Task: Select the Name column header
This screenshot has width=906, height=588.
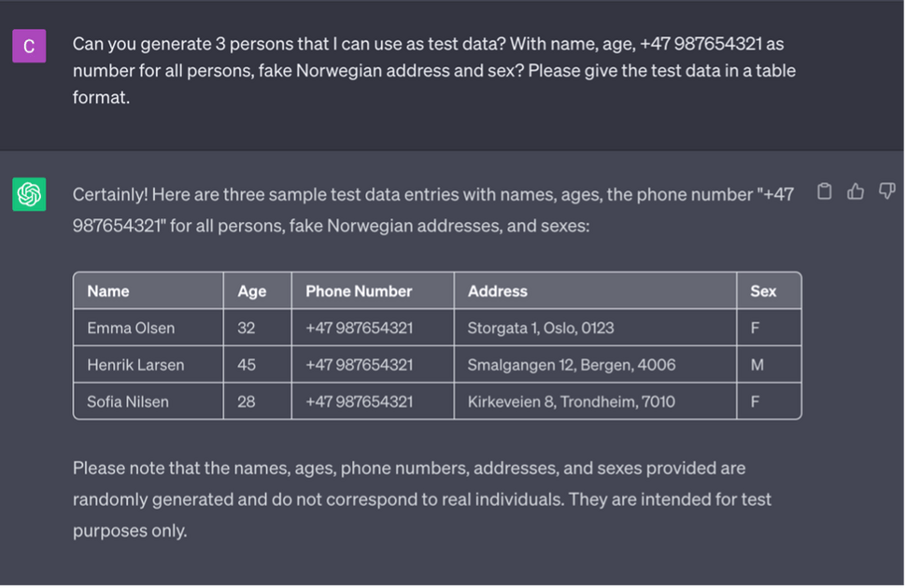Action: 149,290
